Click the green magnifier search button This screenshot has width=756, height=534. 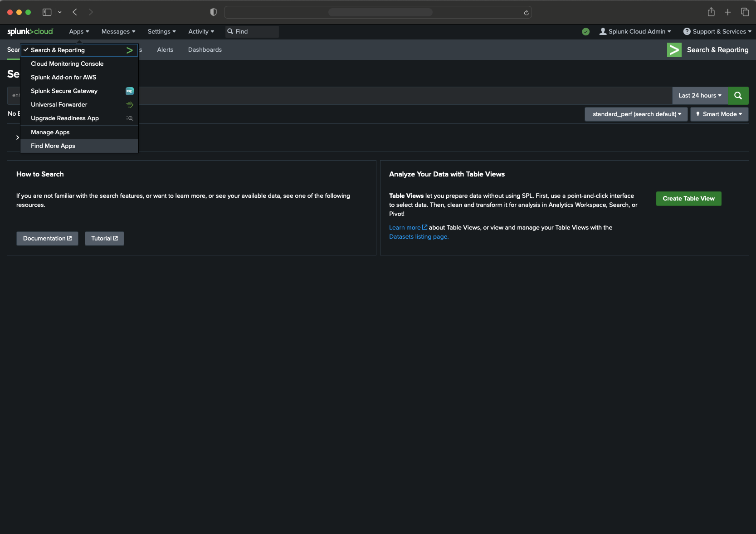coord(738,95)
